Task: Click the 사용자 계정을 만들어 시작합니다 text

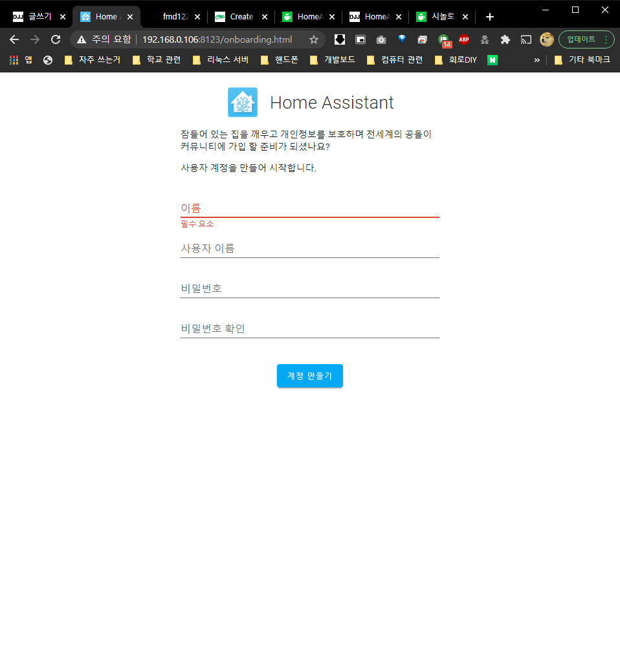Action: [249, 168]
